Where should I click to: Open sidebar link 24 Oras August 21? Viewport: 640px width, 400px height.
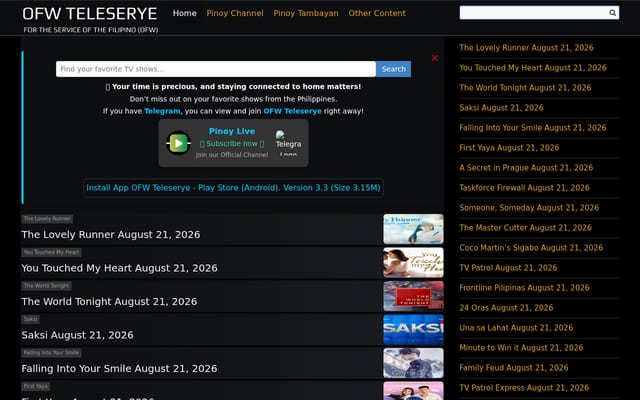point(506,308)
